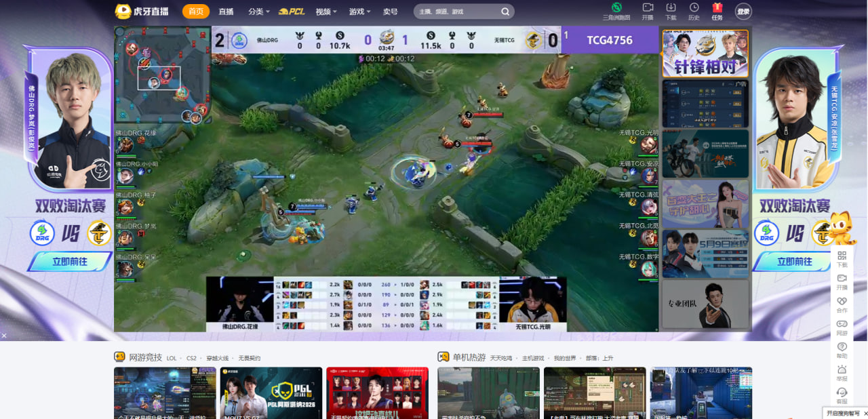The height and width of the screenshot is (419, 868).
Task: Open the LOL category link
Action: (x=172, y=358)
